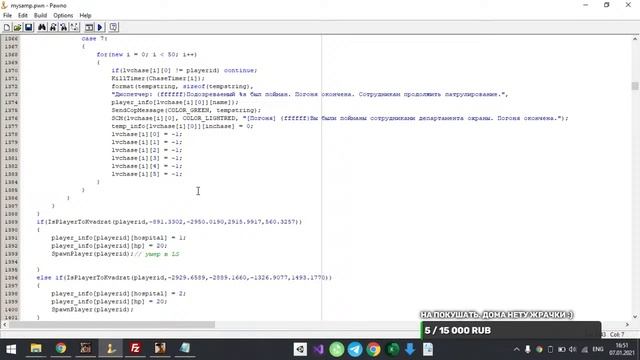
Task: Click the horizontal scroll right arrow
Action: coord(627,324)
